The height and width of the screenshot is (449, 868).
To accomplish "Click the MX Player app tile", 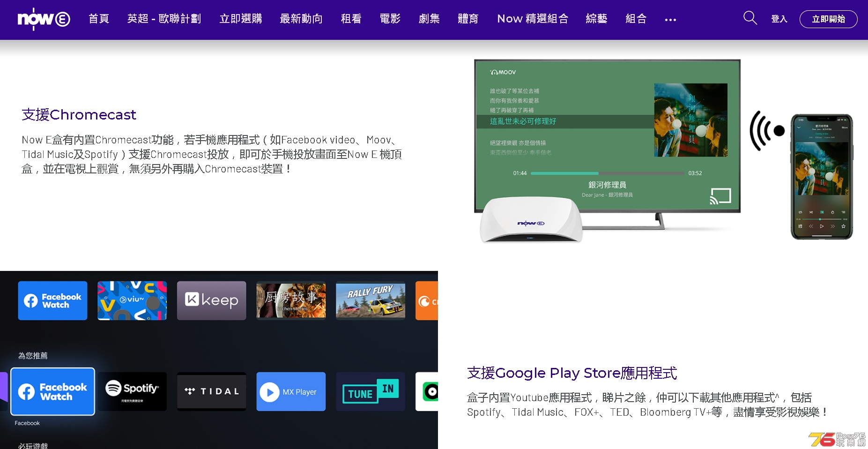I will 291,391.
